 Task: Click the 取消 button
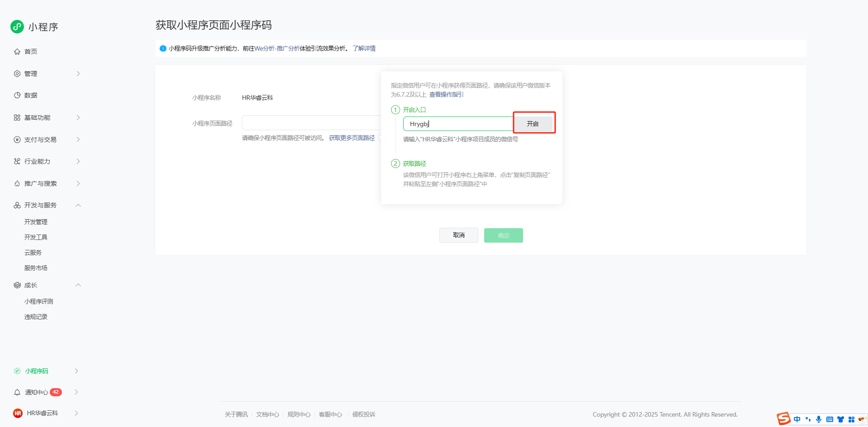458,235
